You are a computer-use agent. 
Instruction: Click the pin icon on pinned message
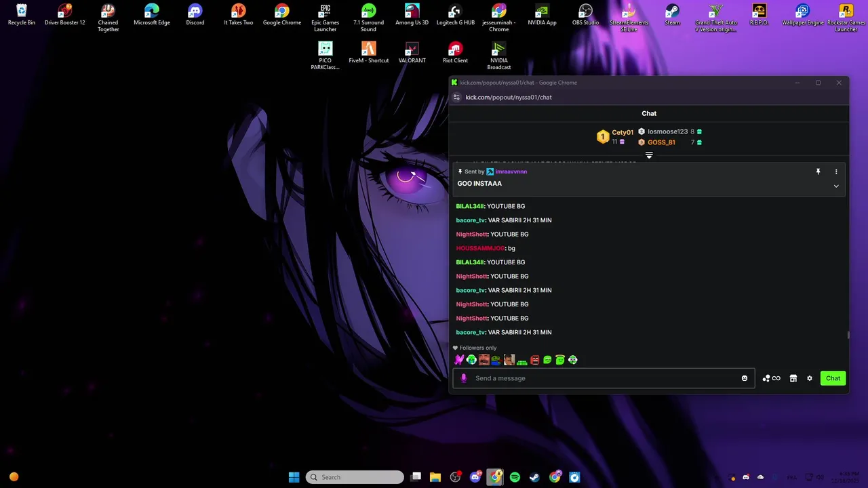pyautogui.click(x=818, y=172)
